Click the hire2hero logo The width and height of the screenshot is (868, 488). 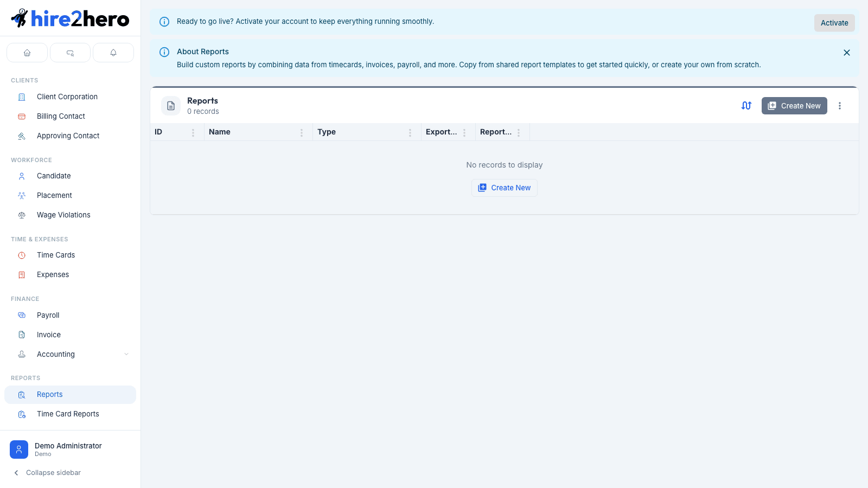[70, 18]
